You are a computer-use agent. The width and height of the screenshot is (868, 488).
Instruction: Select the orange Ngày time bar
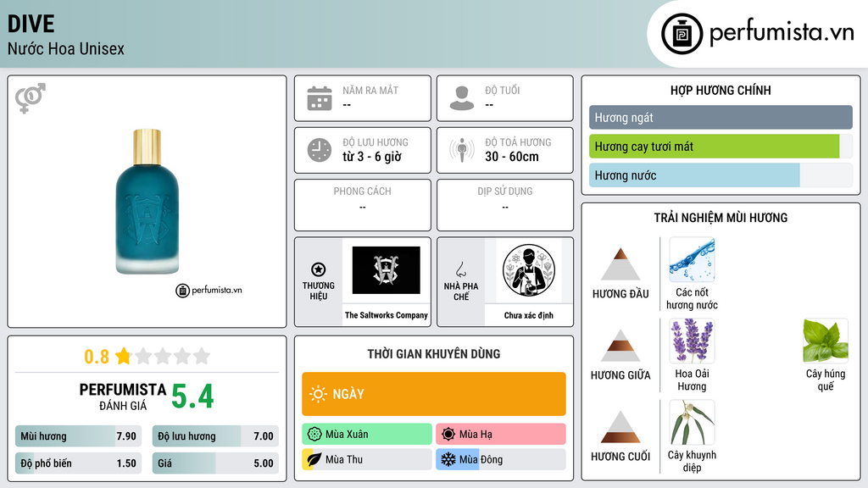coord(434,394)
